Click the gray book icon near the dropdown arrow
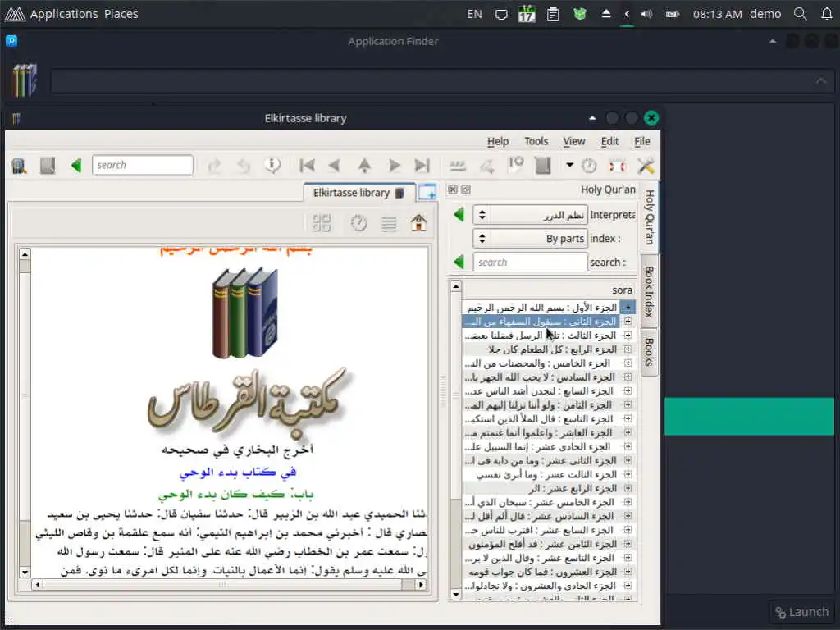Screen dimensions: 840x630 543,166
